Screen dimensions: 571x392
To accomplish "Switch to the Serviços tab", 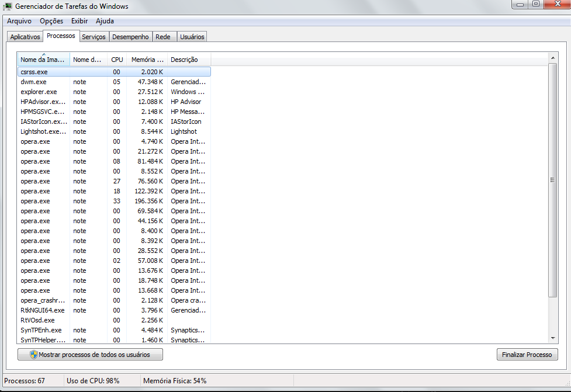I will [94, 37].
